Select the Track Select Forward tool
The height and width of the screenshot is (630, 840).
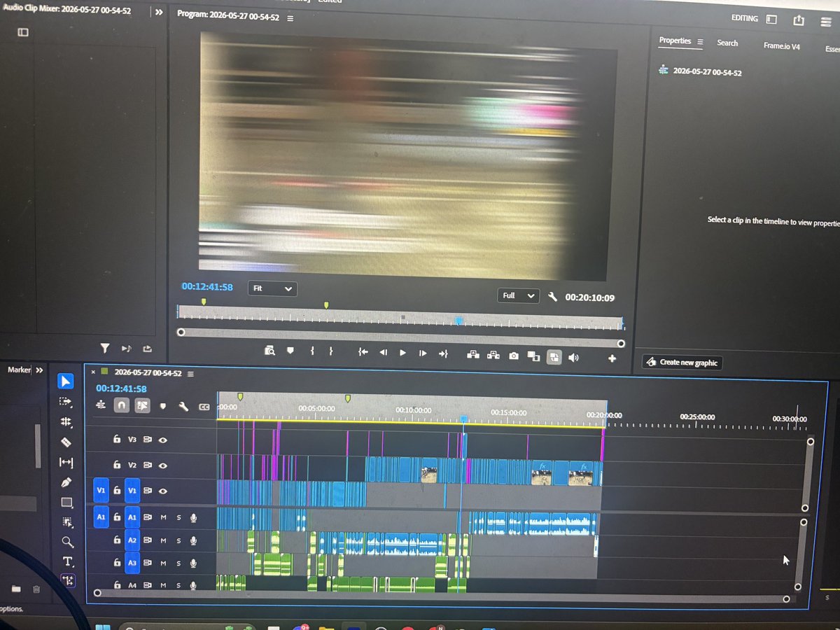(66, 402)
